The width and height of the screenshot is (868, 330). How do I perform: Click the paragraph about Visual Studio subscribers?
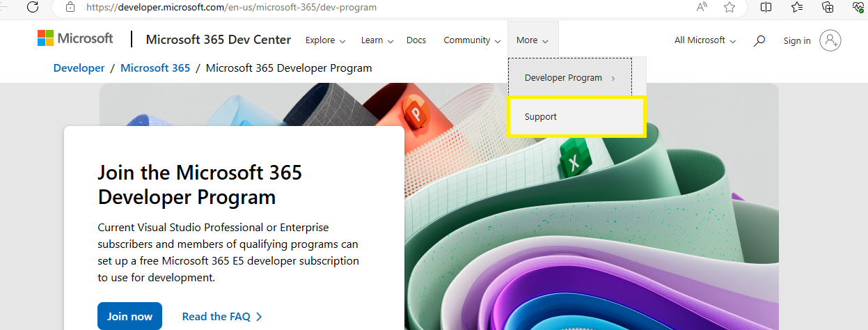coord(228,253)
